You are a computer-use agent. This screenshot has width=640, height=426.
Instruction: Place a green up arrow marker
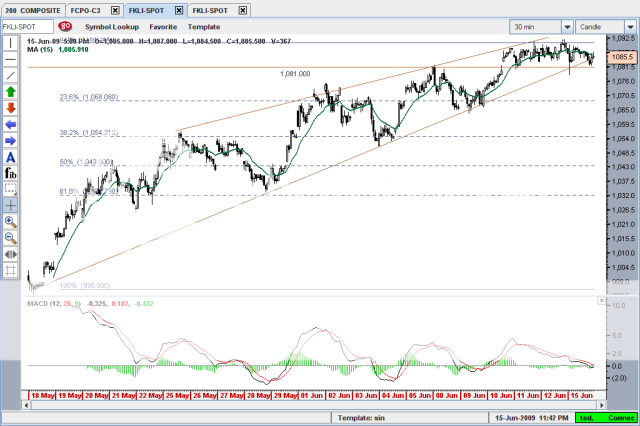point(11,92)
